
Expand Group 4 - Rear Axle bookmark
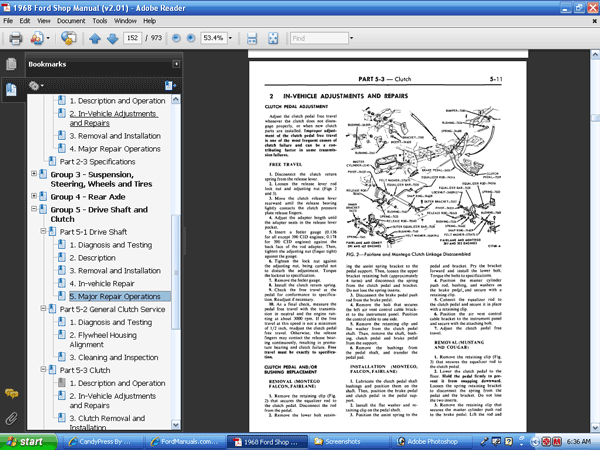tap(34, 196)
